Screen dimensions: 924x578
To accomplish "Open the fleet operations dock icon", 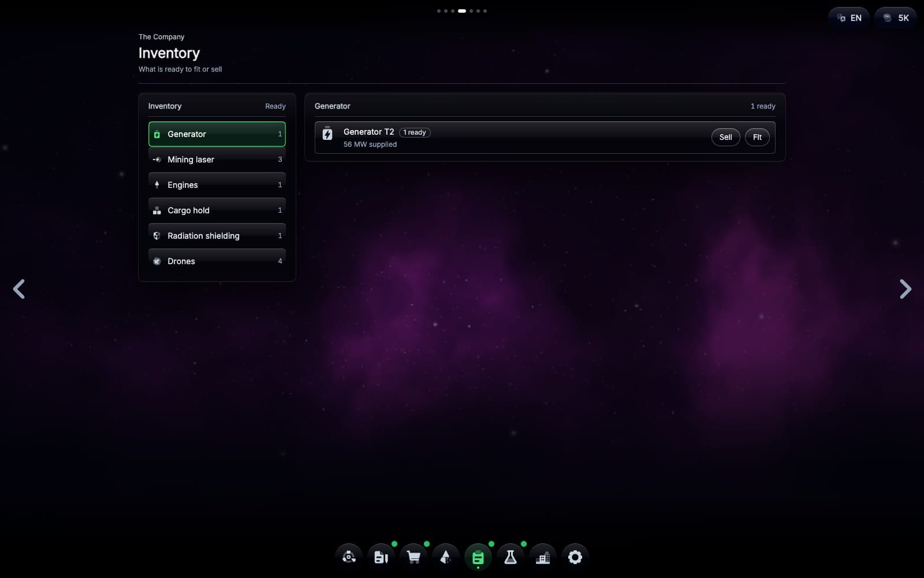I will point(349,557).
